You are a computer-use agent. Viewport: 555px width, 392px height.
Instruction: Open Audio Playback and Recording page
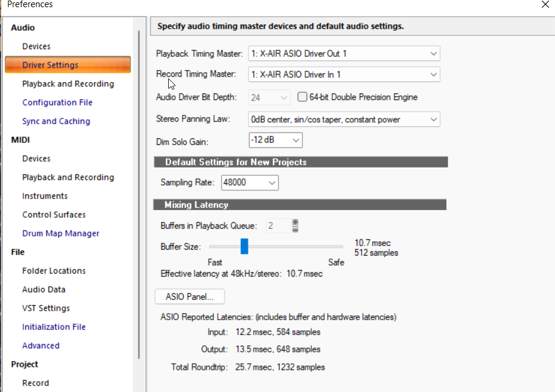pyautogui.click(x=68, y=84)
